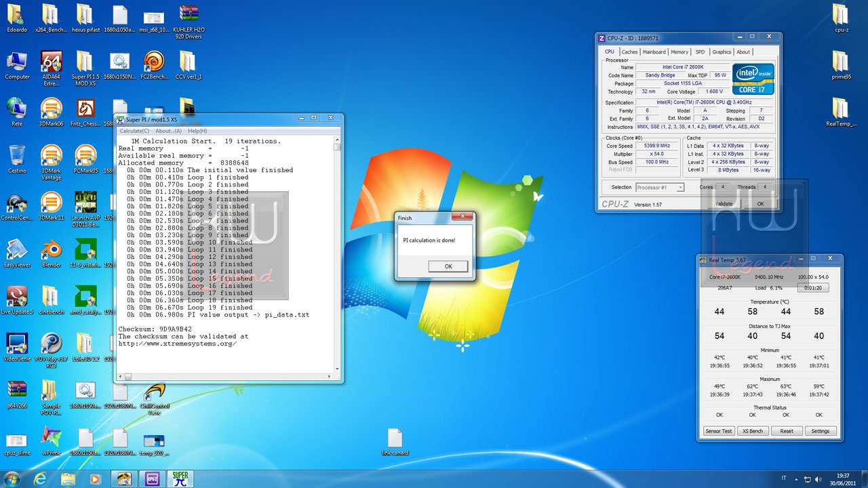This screenshot has width=868, height=488.
Task: Launch the wPrime desktop shortcut
Action: [52, 441]
